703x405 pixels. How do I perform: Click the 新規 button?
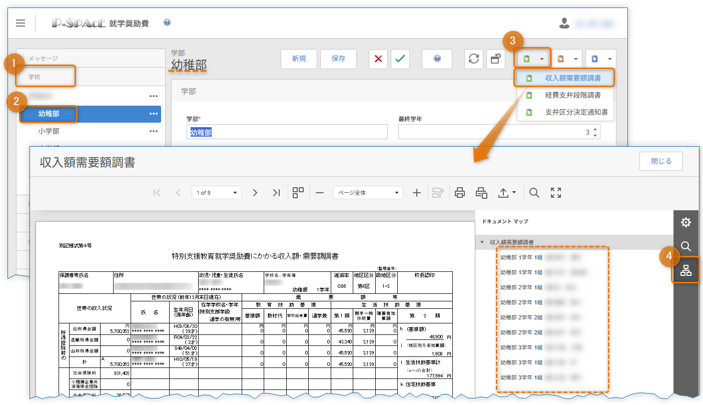299,59
